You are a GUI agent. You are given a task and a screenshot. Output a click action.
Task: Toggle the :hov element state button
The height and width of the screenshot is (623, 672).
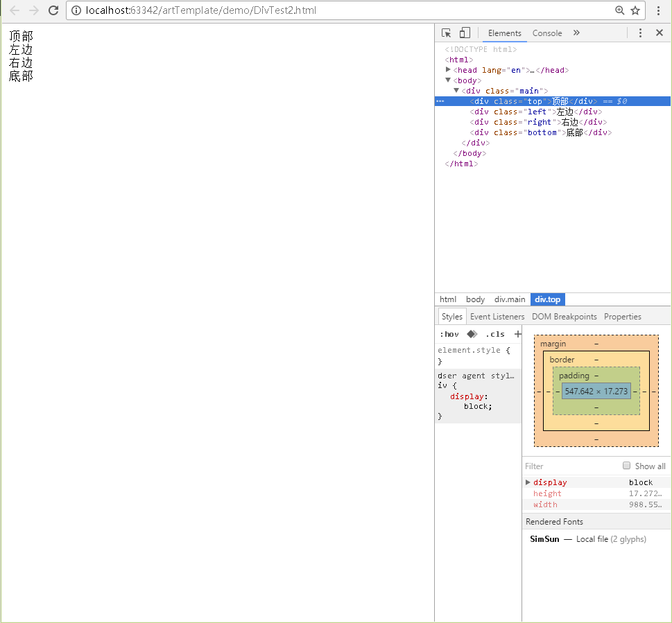tap(449, 334)
